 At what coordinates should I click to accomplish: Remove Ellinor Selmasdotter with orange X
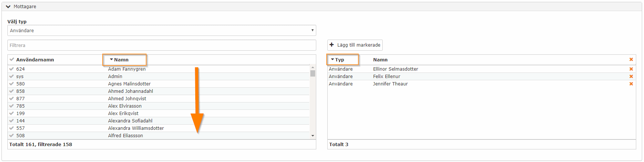pyautogui.click(x=631, y=69)
